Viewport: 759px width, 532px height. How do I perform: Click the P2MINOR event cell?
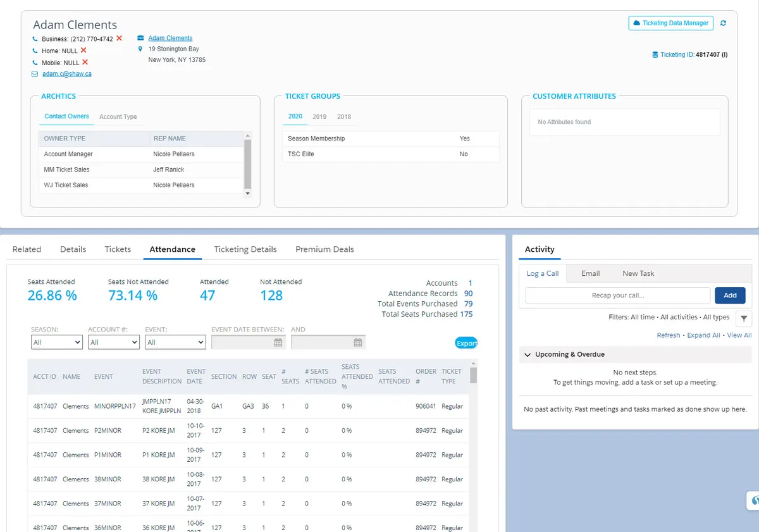click(x=106, y=431)
